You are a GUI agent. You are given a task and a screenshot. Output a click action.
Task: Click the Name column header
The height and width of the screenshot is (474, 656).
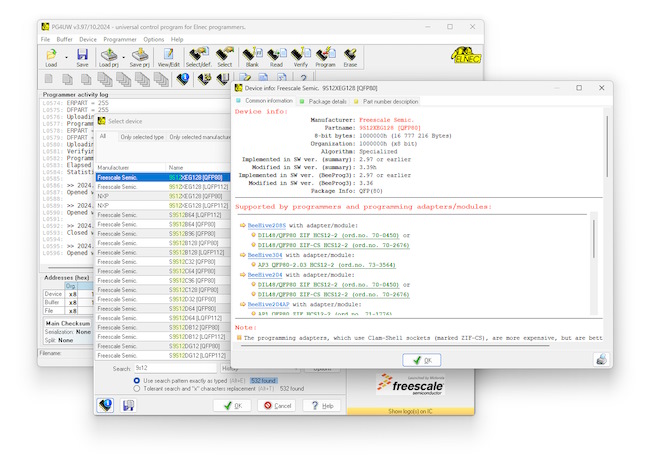point(198,167)
